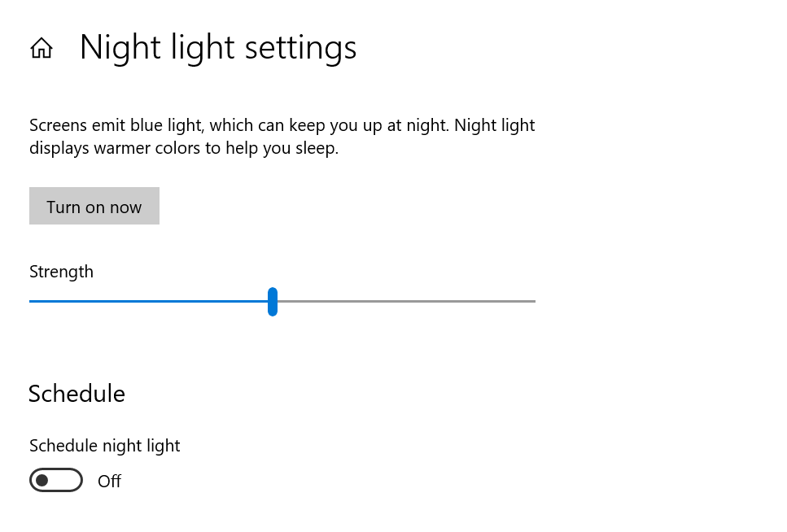Go to Settings home via house icon
The image size is (787, 532).
42,48
